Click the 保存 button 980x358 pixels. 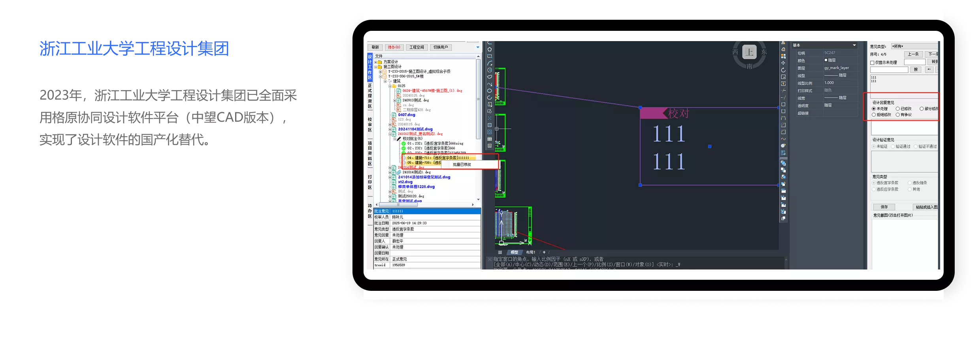tap(884, 207)
